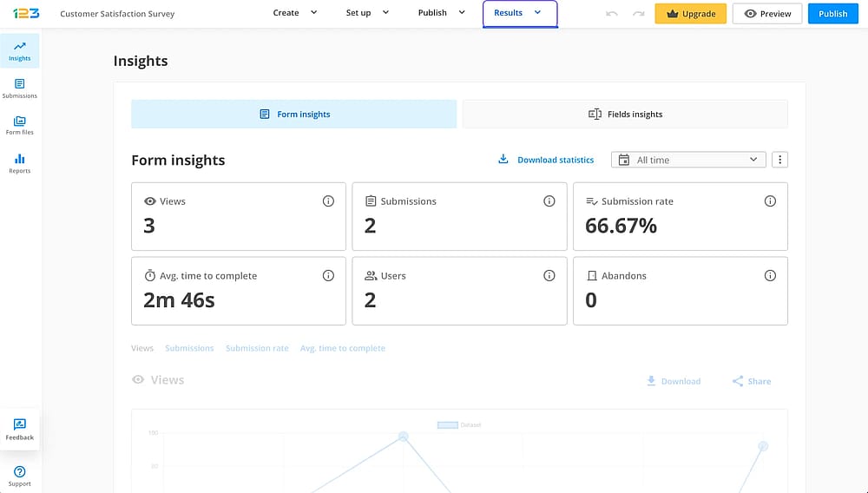Expand the Publish menu in navigation
The height and width of the screenshot is (493, 868).
441,13
